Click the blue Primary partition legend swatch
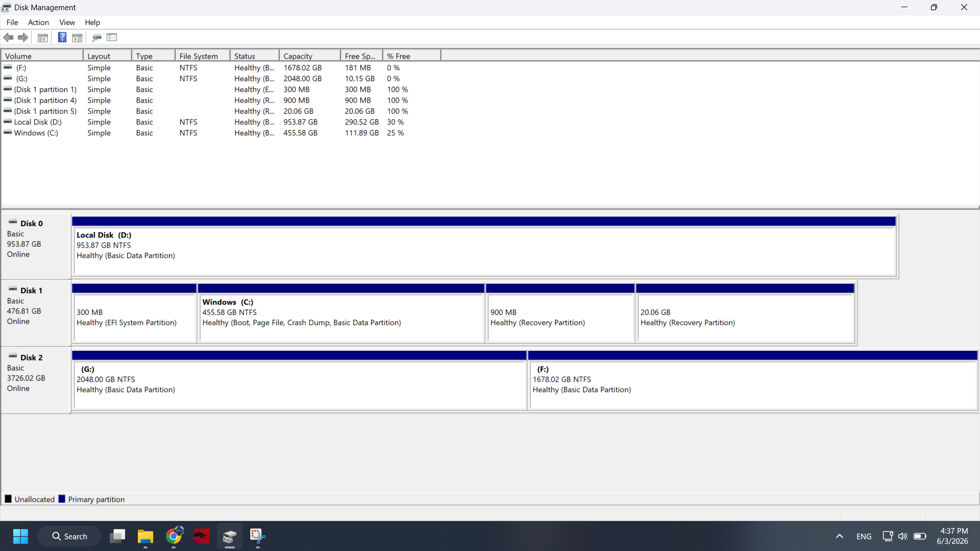 (x=62, y=499)
